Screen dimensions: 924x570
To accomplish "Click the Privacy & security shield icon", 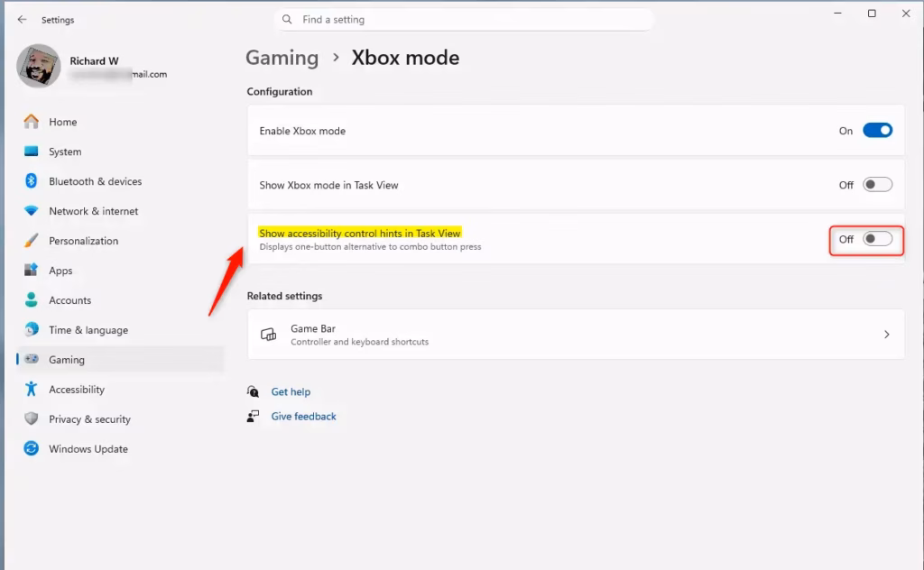I will pyautogui.click(x=32, y=419).
